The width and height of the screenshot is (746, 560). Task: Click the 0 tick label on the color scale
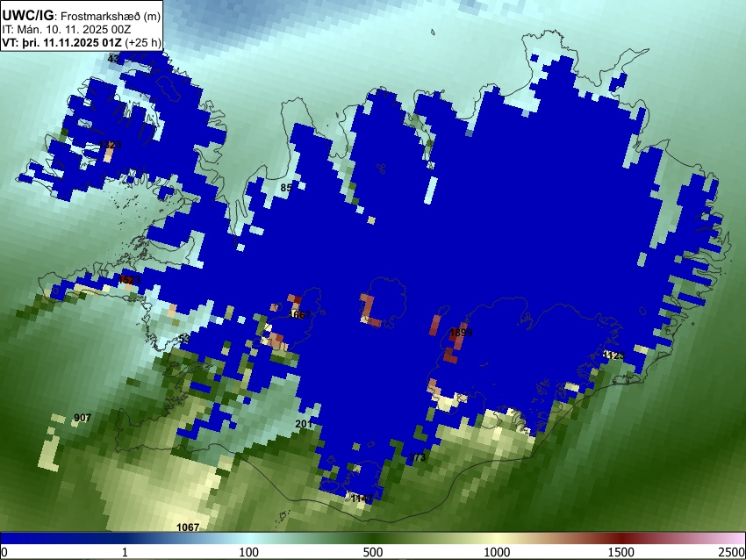click(4, 552)
